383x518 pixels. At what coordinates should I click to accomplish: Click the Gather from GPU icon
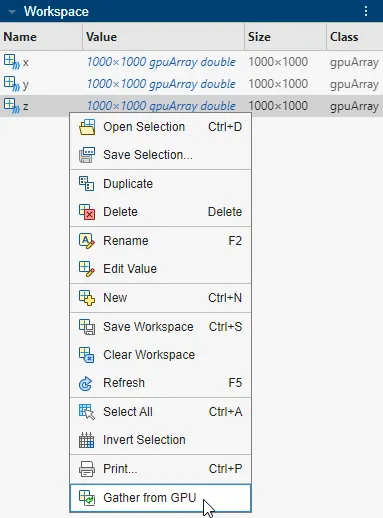(x=87, y=498)
